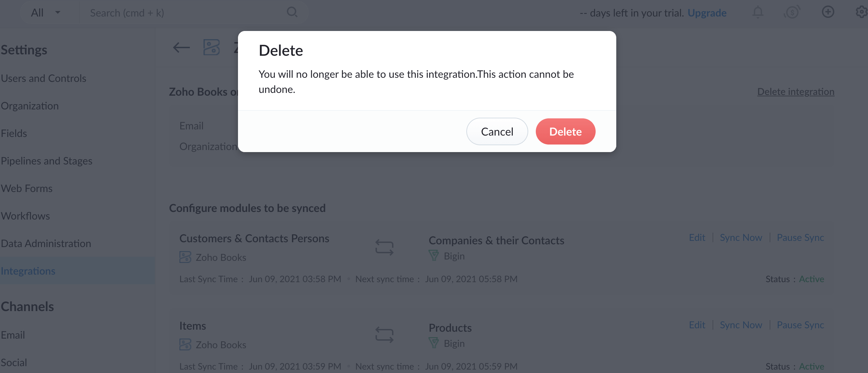Click the bidirectional sync arrow for Items
The width and height of the screenshot is (868, 373).
tap(384, 334)
